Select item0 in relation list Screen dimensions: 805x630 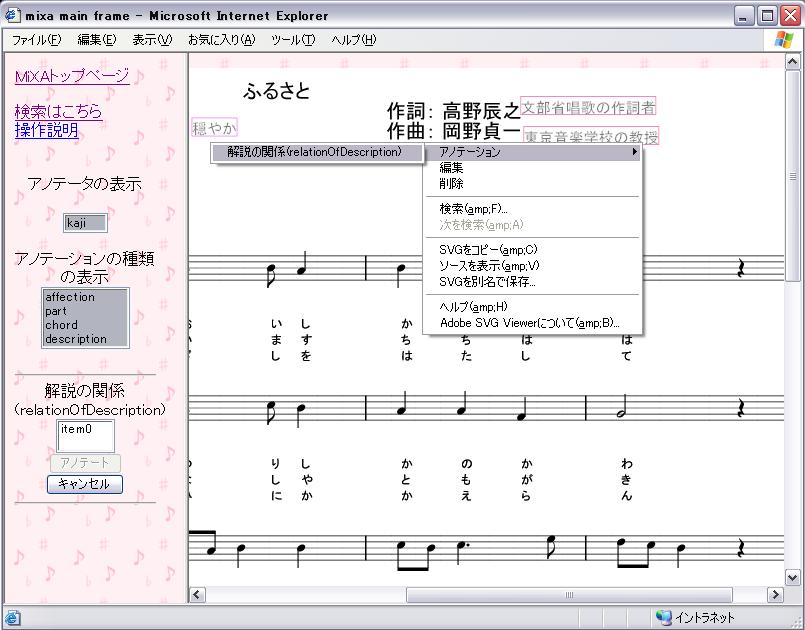pyautogui.click(x=85, y=429)
